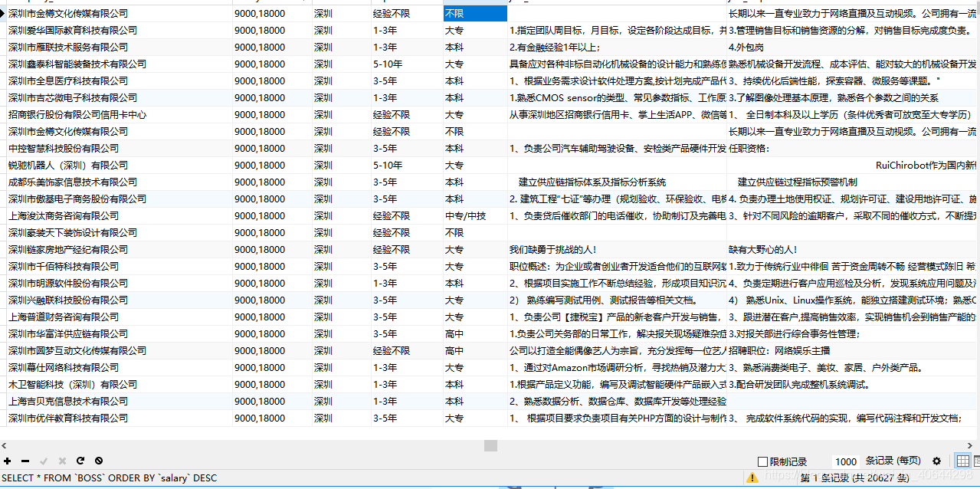The height and width of the screenshot is (489, 980).
Task: Click 9000,18000 salary in 链家房地产 row
Action: click(x=272, y=249)
